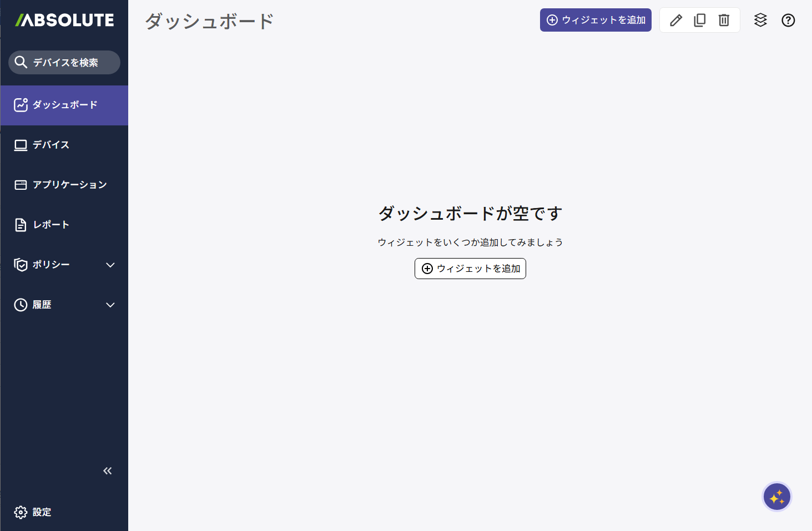Collapse the sidebar with double chevron
Image resolution: width=812 pixels, height=531 pixels.
click(x=108, y=471)
